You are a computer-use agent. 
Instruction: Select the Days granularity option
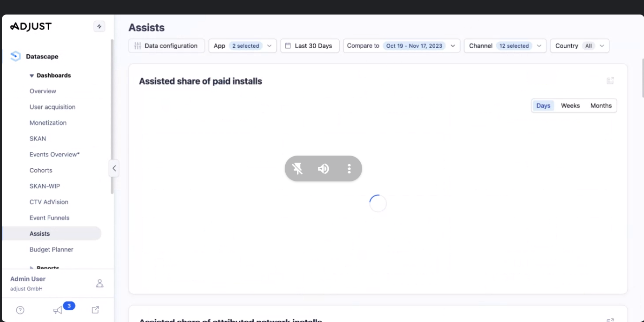coord(543,106)
